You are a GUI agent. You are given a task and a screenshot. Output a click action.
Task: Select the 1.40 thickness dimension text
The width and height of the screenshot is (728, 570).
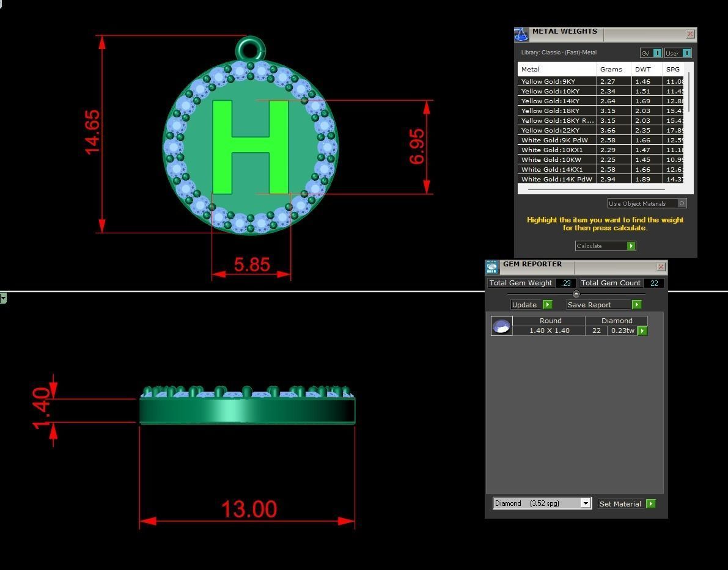(41, 409)
